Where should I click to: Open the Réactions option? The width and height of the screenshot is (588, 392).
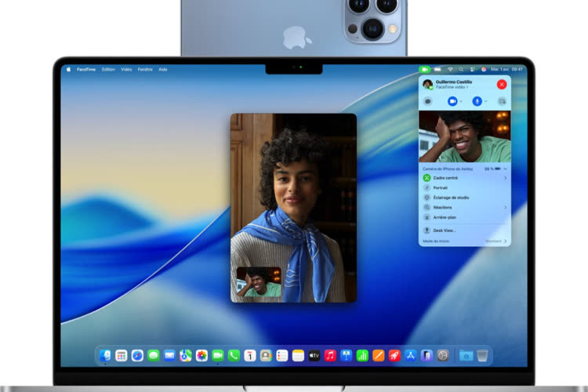pyautogui.click(x=443, y=208)
